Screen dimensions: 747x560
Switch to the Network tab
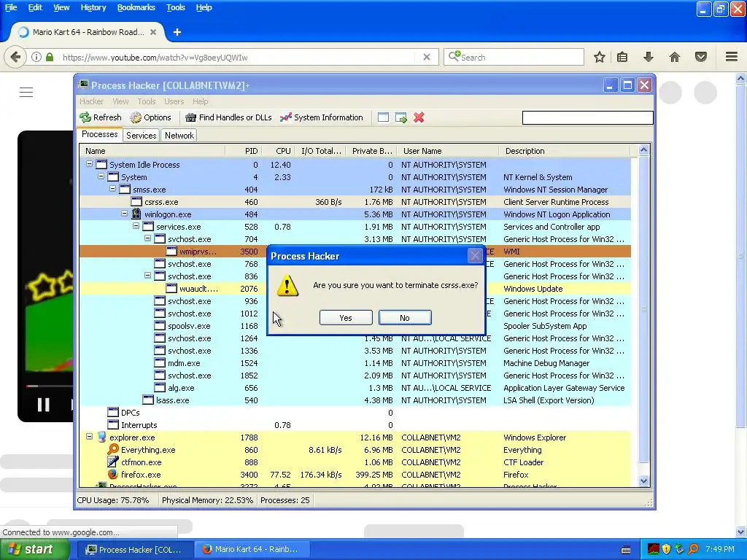point(179,135)
